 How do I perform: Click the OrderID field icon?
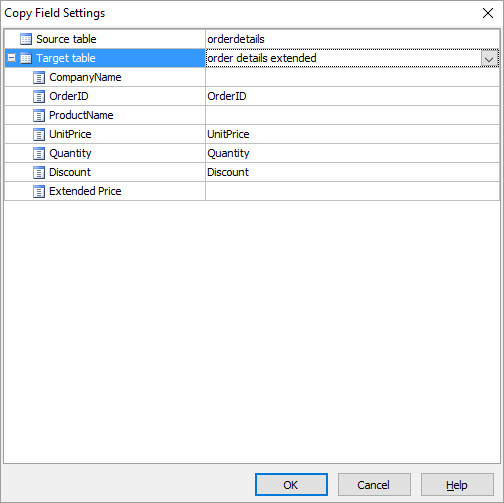coord(39,96)
